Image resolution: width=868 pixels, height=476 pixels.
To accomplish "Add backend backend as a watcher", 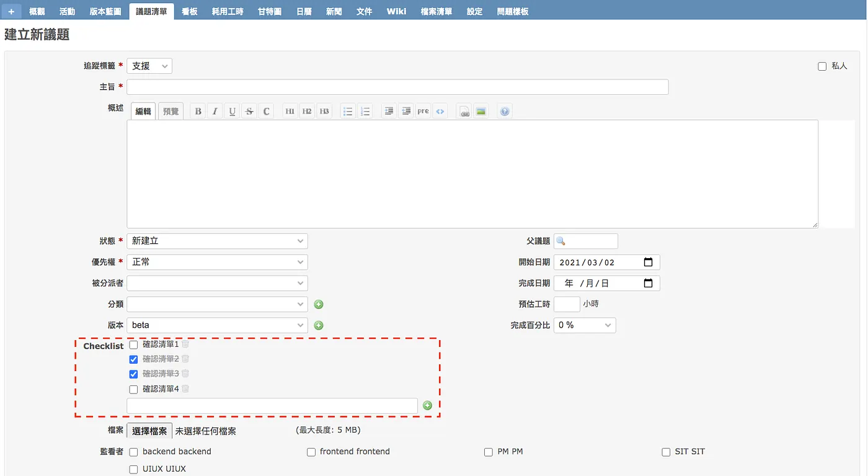I will coord(133,452).
